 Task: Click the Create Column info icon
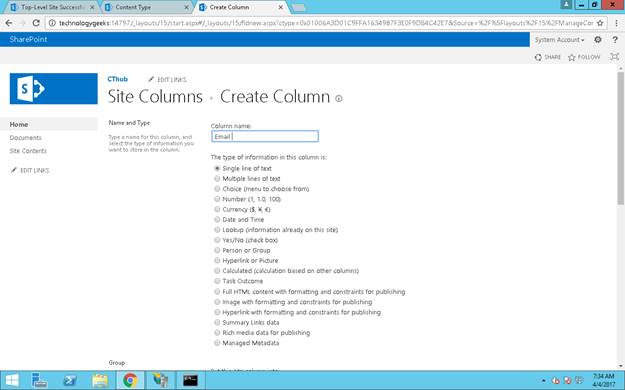tap(338, 98)
